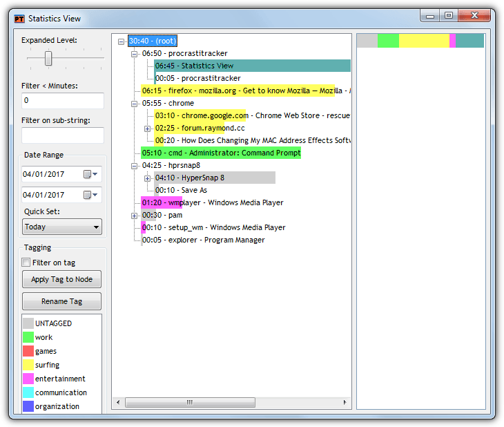Screen dimensions: 504x427
Task: Click the Filter Minutes input field
Action: pyautogui.click(x=63, y=101)
